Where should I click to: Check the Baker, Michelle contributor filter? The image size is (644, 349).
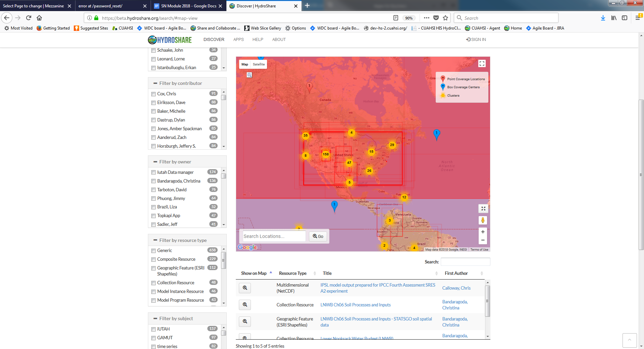tap(153, 111)
